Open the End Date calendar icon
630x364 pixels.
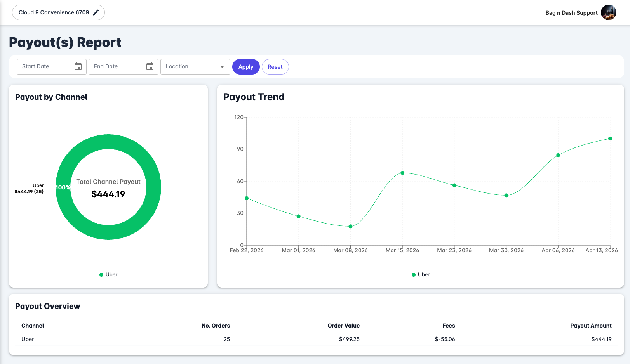point(150,66)
